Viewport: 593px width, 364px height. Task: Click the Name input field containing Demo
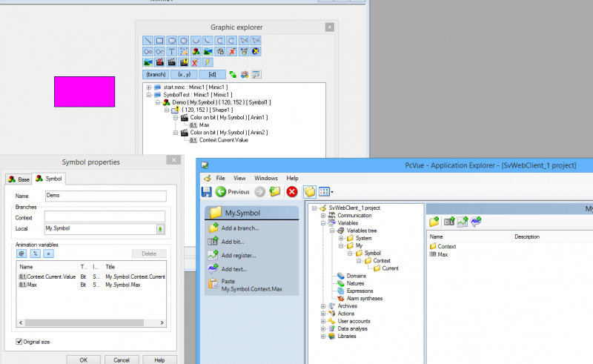tap(105, 196)
